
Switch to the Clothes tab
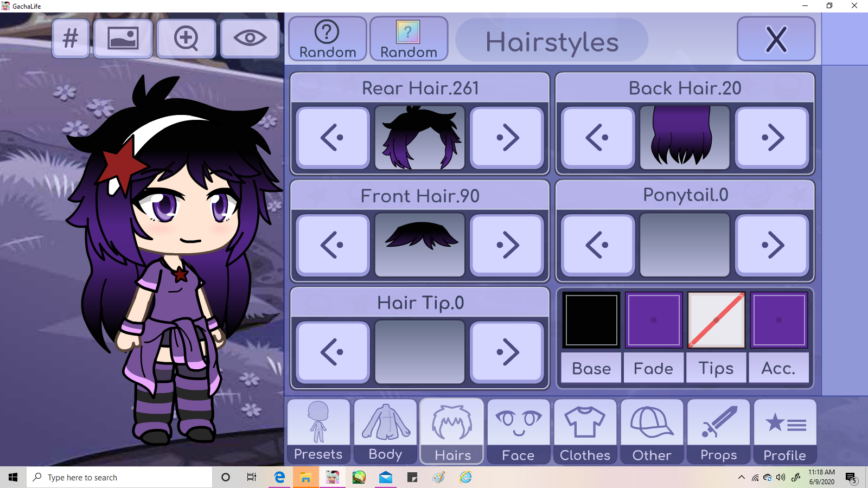point(585,432)
